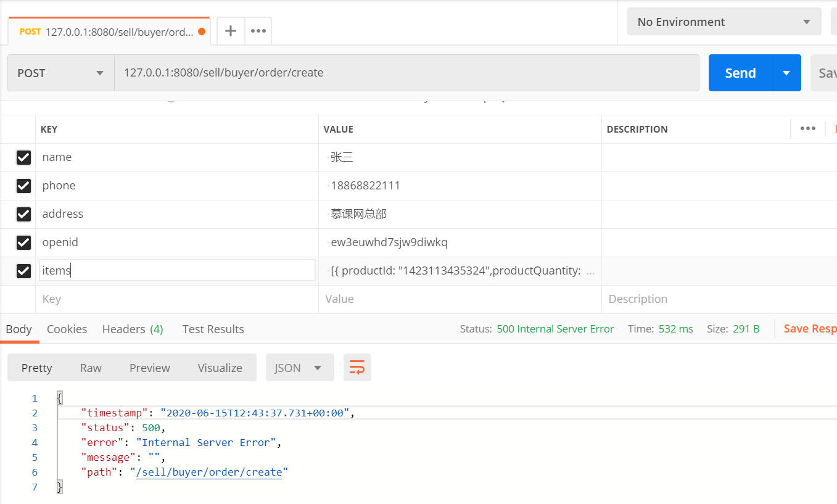Screen dimensions: 837x504
Task: Click value 张三
Action: (x=342, y=157)
